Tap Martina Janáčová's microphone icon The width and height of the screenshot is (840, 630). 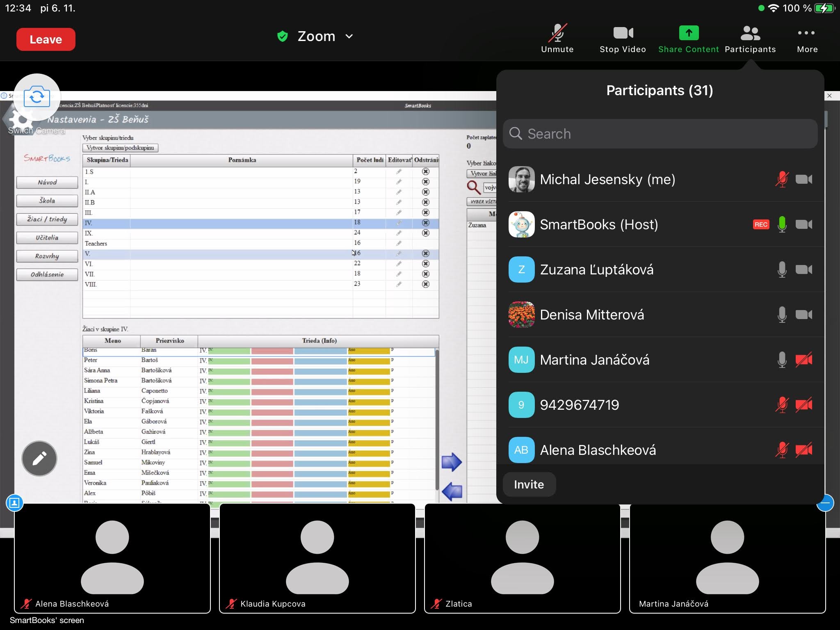(782, 360)
